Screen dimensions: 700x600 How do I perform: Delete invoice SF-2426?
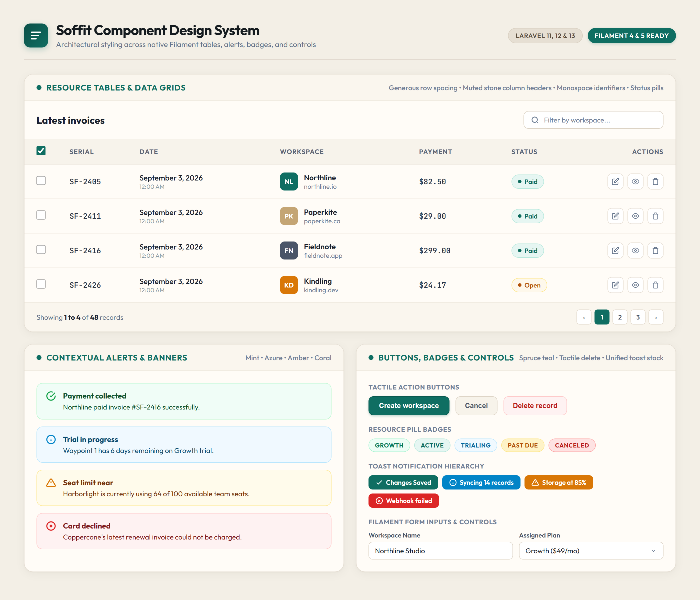pos(655,285)
